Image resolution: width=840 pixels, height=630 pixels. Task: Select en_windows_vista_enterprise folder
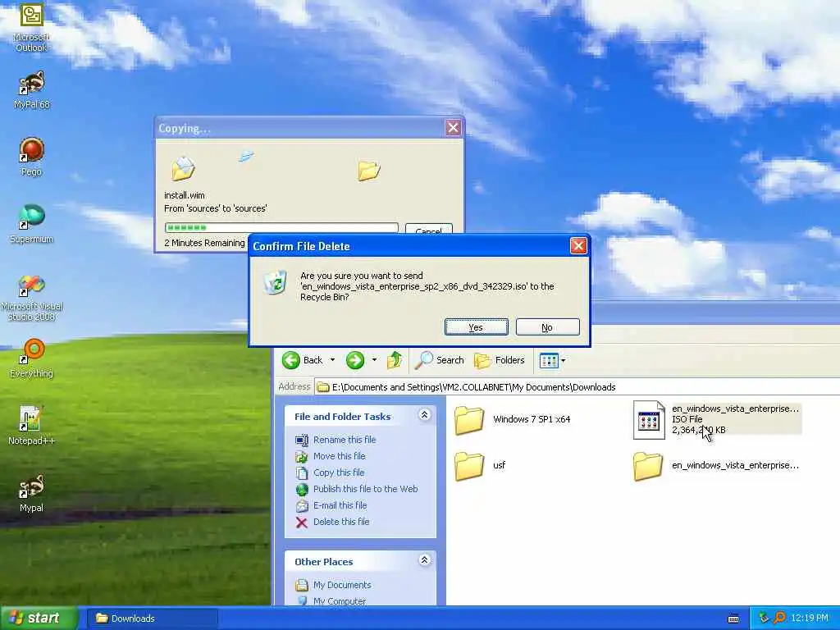click(x=717, y=465)
